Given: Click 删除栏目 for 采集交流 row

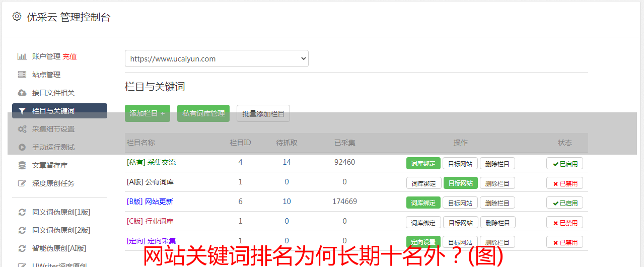Looking at the screenshot, I should click(x=497, y=163).
